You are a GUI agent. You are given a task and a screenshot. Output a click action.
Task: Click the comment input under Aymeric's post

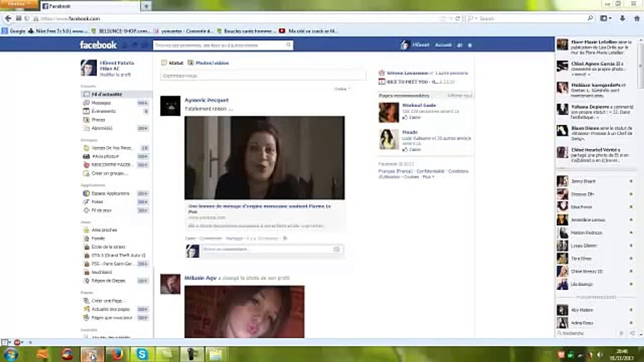coord(267,249)
